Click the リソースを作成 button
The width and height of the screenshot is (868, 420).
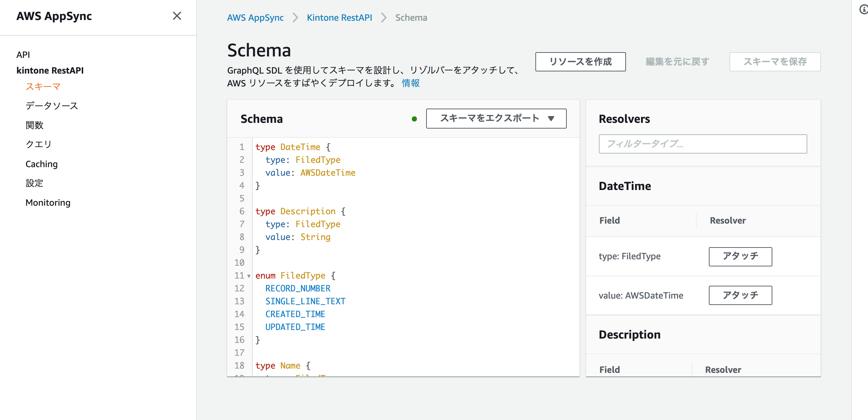tap(580, 61)
